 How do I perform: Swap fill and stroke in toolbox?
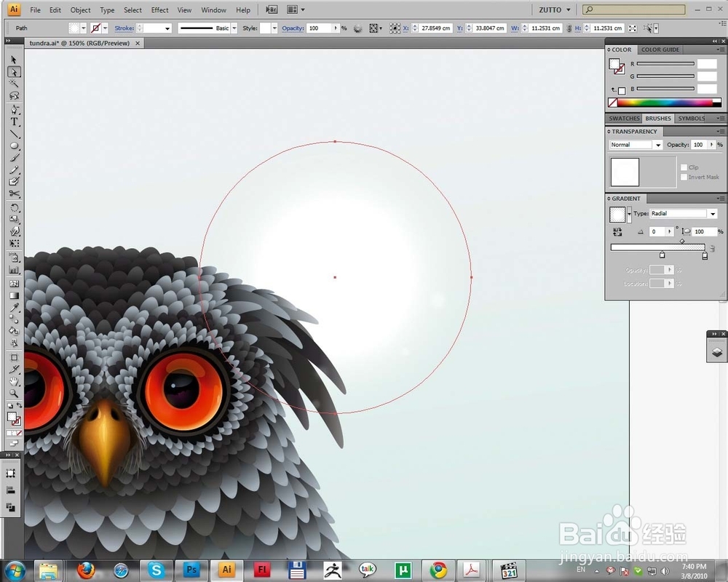click(x=19, y=406)
